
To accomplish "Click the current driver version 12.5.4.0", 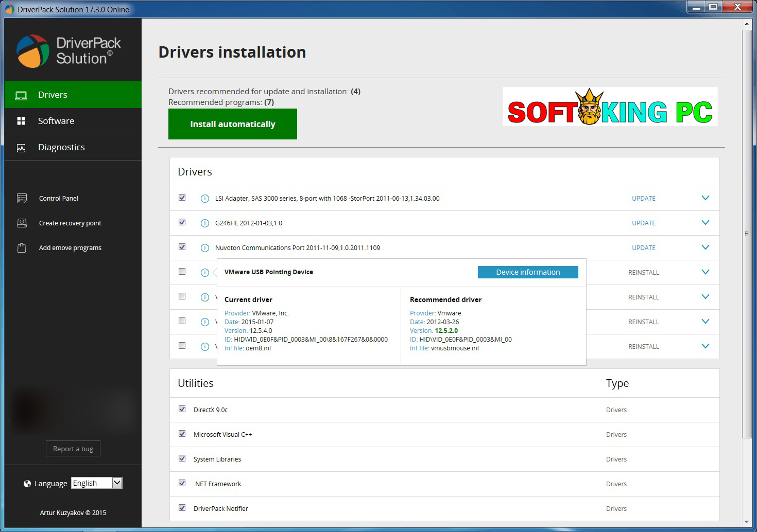I will 261,331.
